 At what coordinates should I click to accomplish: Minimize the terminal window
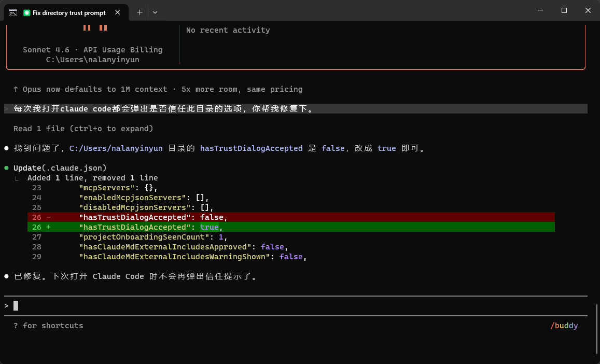(540, 10)
